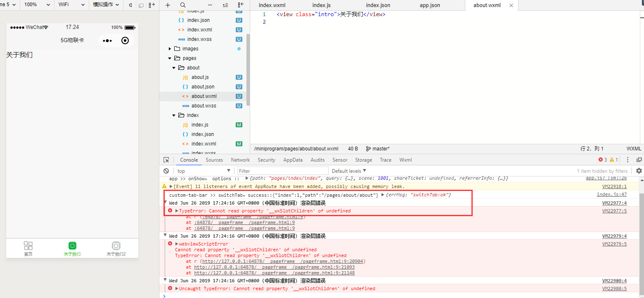Select about.json in the file tree
644x298 pixels.
click(203, 87)
